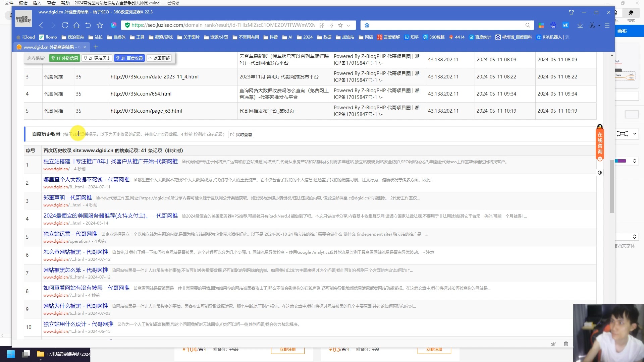644x362 pixels.
Task: Expand the address bar history chevron
Action: (x=348, y=25)
